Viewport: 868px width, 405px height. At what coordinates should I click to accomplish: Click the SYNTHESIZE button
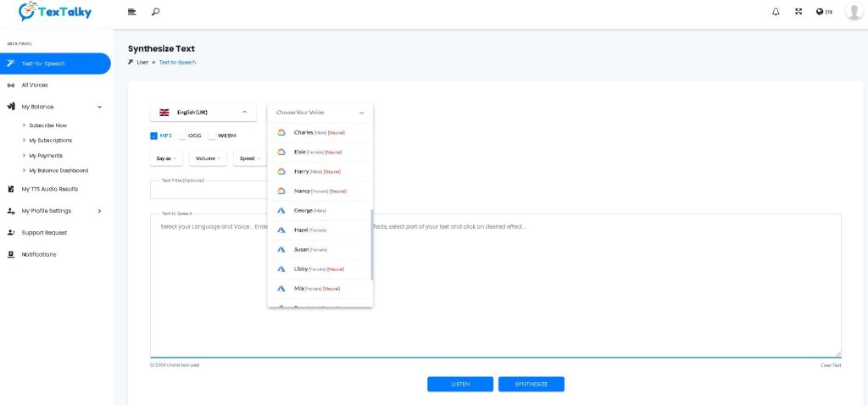[531, 384]
